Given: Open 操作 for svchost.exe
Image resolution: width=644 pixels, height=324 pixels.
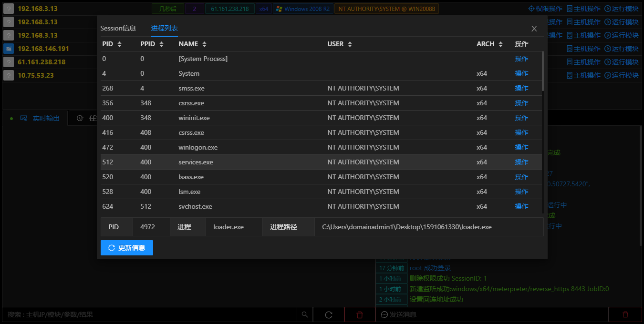Looking at the screenshot, I should pos(521,206).
